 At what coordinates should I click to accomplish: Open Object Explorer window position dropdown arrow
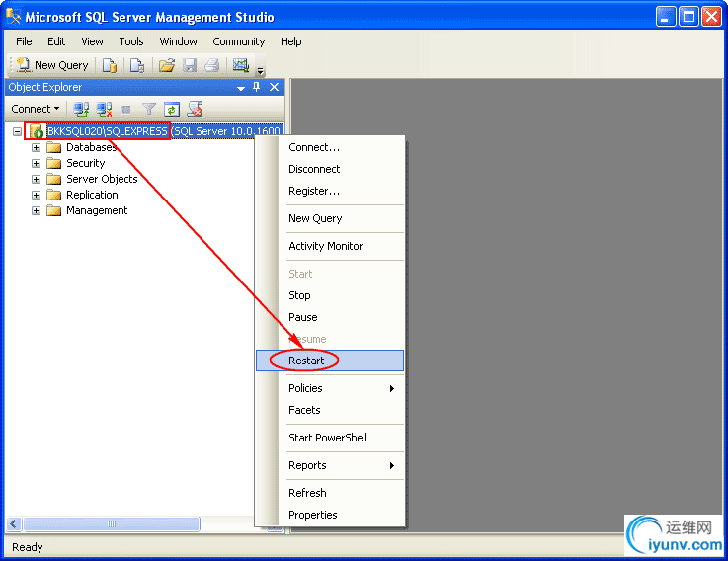(241, 88)
